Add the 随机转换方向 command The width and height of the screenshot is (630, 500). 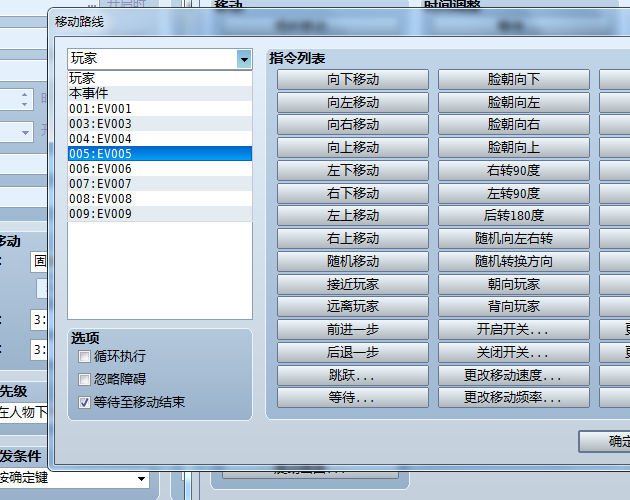coord(514,261)
